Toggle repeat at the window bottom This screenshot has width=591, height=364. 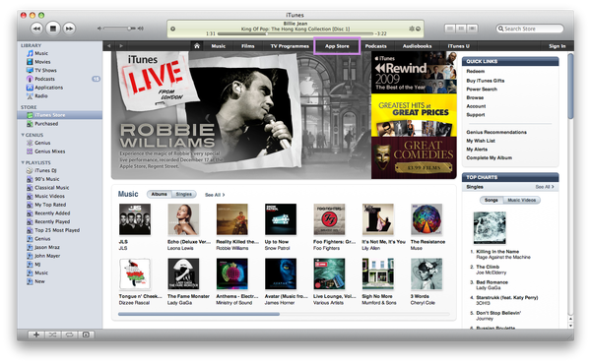69,334
